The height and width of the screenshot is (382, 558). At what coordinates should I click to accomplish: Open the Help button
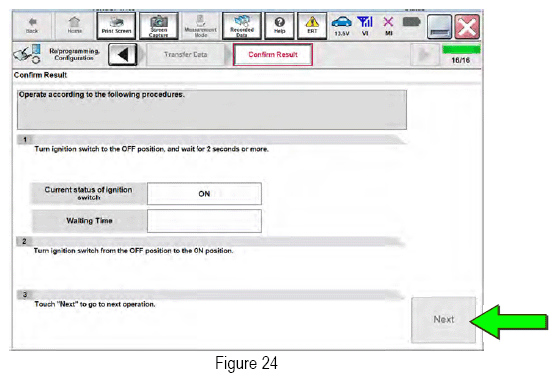(x=279, y=26)
